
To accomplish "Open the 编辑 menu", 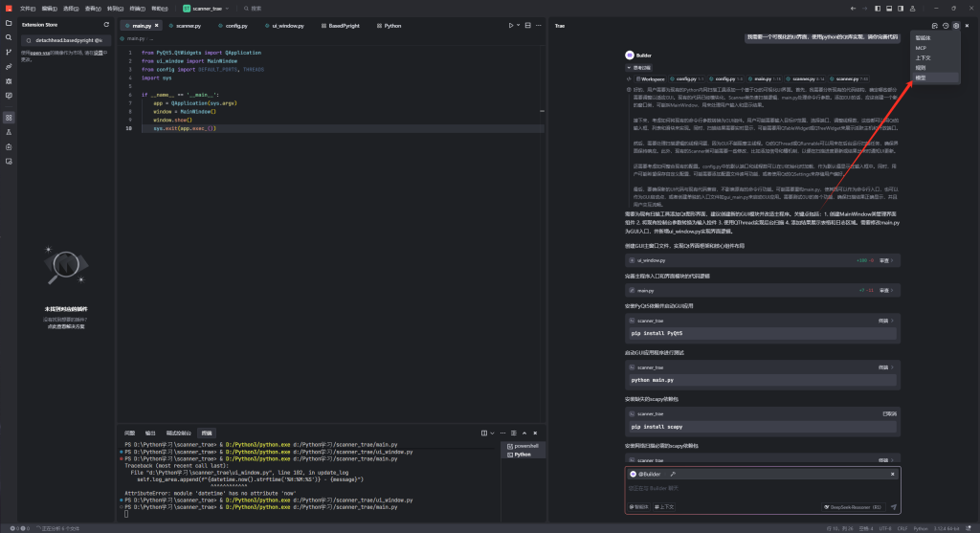I will click(50, 8).
